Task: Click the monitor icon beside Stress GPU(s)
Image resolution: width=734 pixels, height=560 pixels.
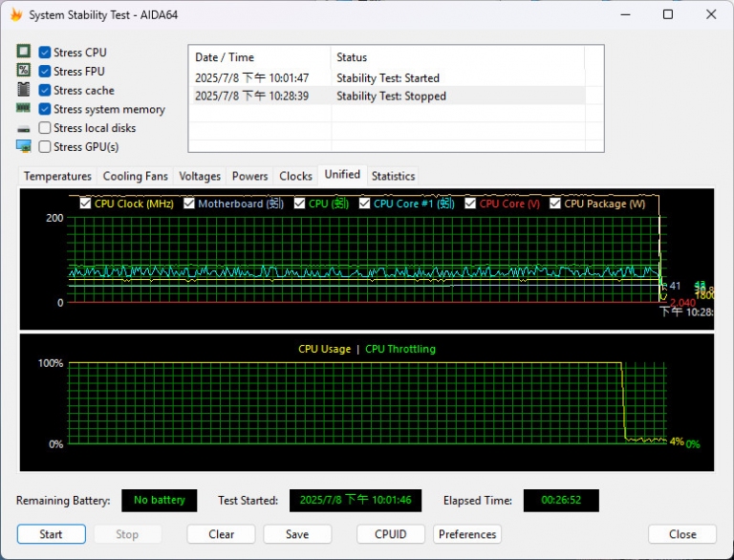Action: pyautogui.click(x=23, y=146)
